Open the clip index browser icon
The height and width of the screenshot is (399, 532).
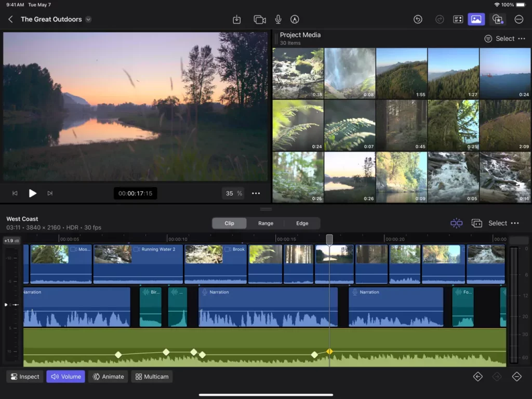click(458, 19)
